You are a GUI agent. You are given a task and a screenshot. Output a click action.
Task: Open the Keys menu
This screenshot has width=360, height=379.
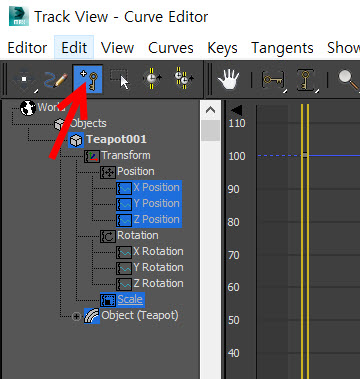coord(222,48)
